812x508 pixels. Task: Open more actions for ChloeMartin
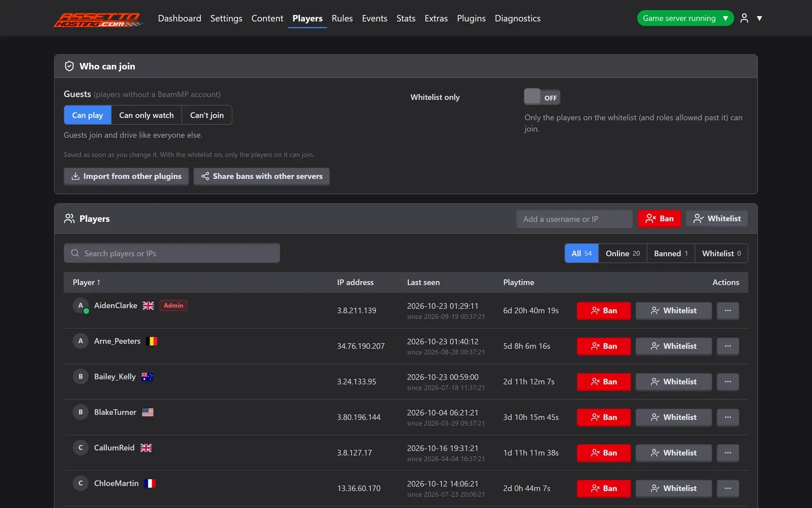coord(728,488)
